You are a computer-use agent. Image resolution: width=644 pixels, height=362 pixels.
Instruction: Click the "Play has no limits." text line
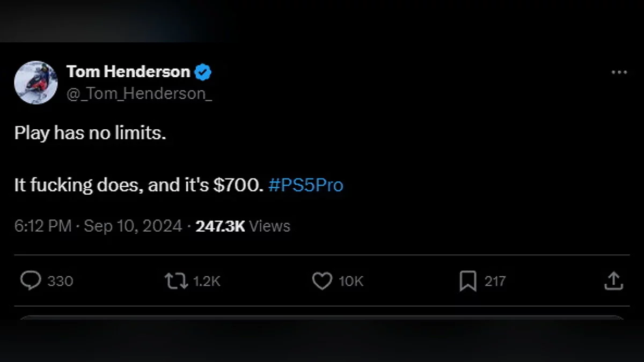[90, 133]
